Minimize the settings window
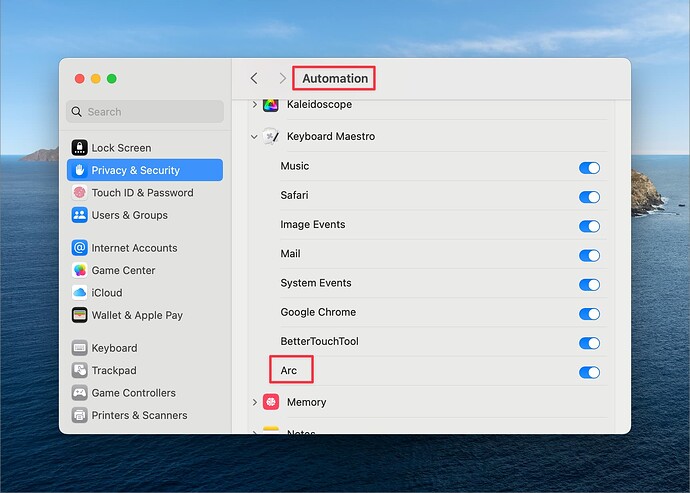 95,78
